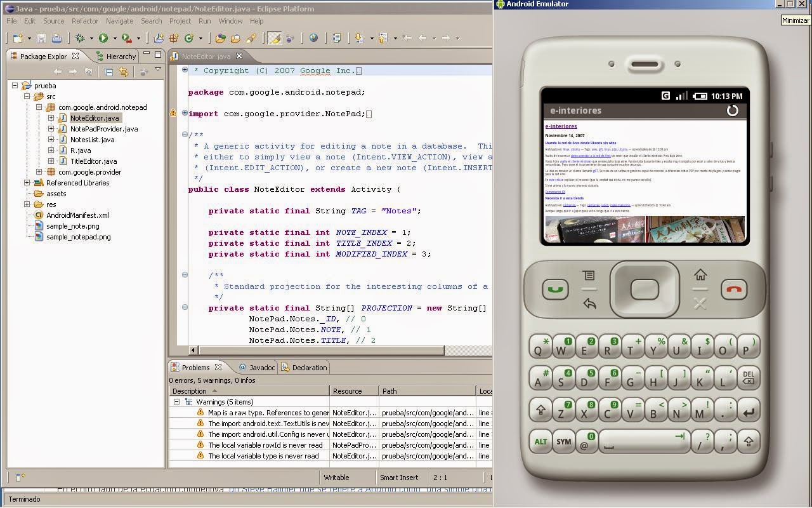Screen dimensions: 812x508
Task: Collapse the prueba project node
Action: click(15, 86)
